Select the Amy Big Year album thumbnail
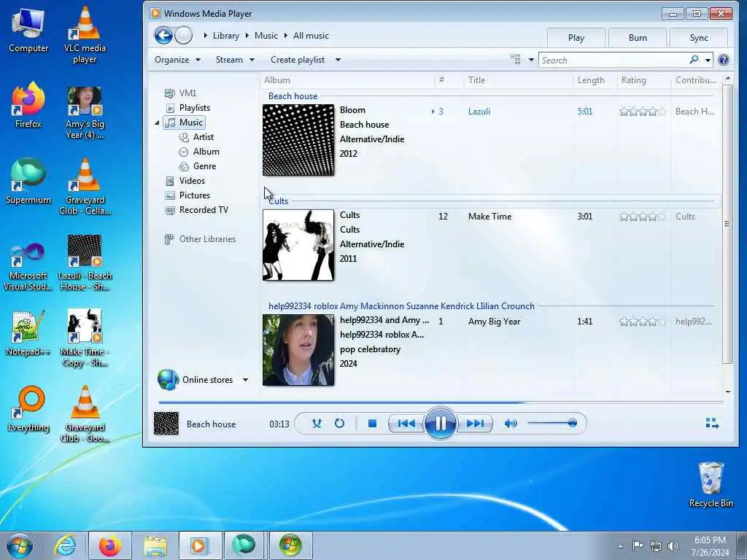Image resolution: width=747 pixels, height=560 pixels. pyautogui.click(x=298, y=350)
